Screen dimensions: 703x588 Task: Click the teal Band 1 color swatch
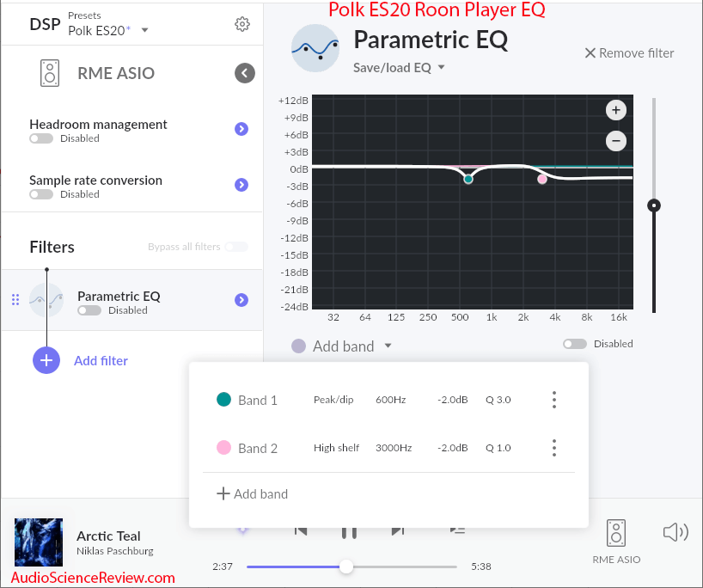(x=223, y=399)
